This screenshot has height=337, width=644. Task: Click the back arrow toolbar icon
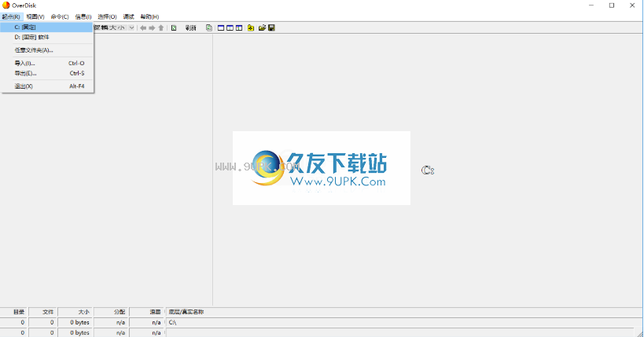click(x=143, y=28)
